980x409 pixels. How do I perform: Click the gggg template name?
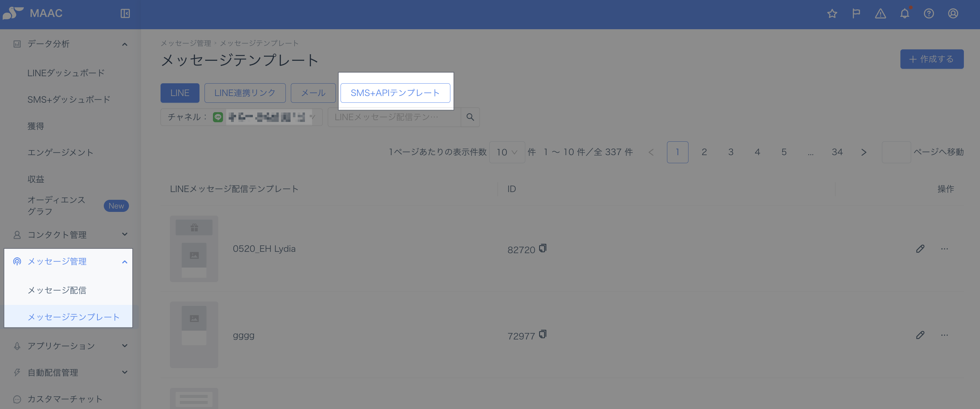243,335
